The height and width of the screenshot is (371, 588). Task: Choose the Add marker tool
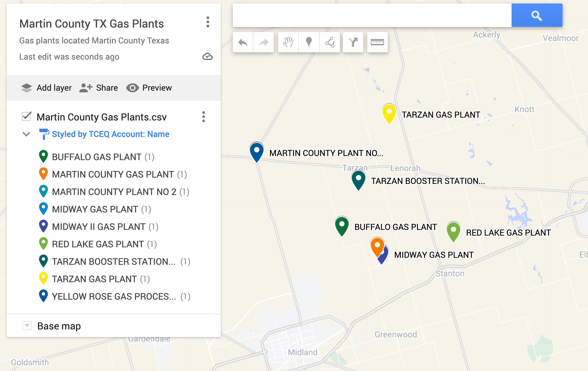pyautogui.click(x=309, y=42)
